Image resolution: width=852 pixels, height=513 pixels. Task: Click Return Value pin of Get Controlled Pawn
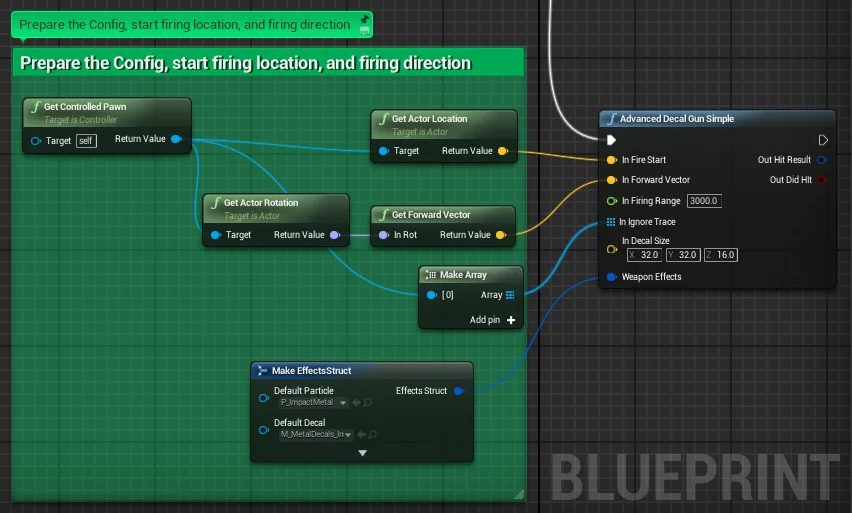tap(176, 139)
